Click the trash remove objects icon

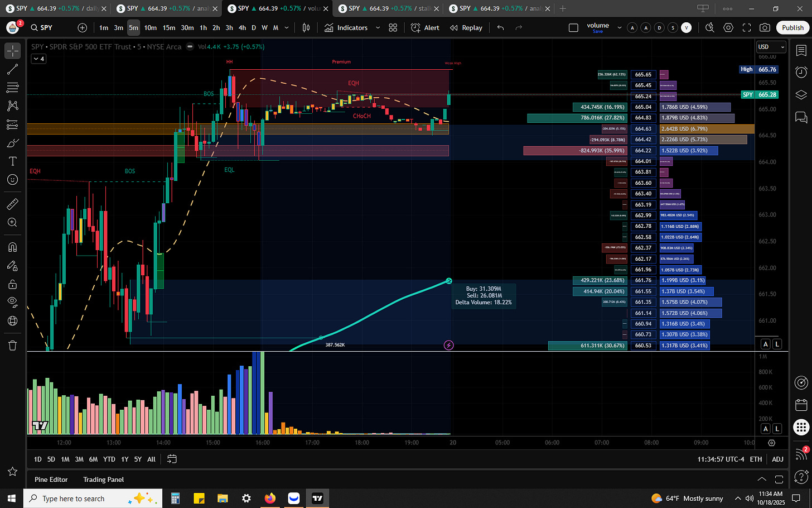pyautogui.click(x=12, y=346)
